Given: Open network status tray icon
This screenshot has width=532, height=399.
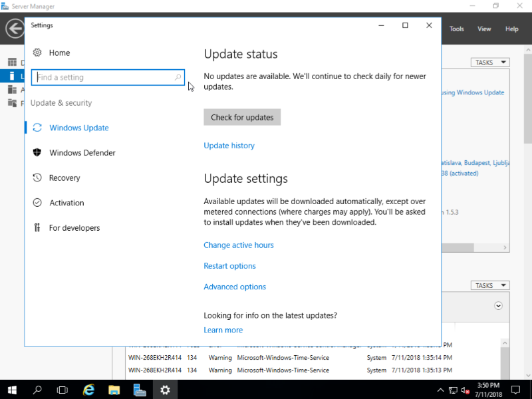Looking at the screenshot, I should (x=453, y=390).
